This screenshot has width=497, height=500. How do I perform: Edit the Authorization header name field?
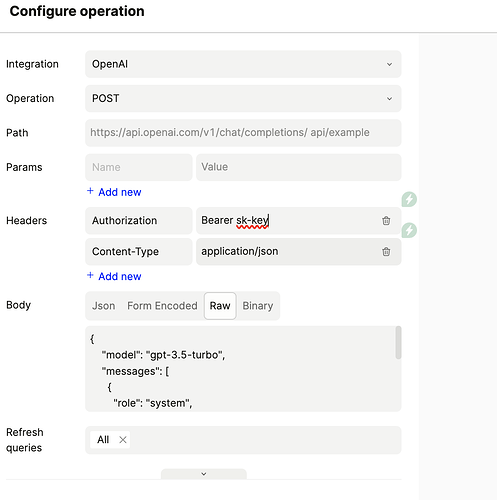(139, 221)
